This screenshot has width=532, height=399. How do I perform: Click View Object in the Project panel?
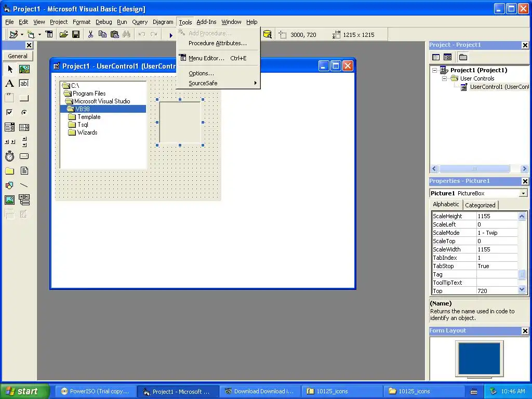click(447, 57)
